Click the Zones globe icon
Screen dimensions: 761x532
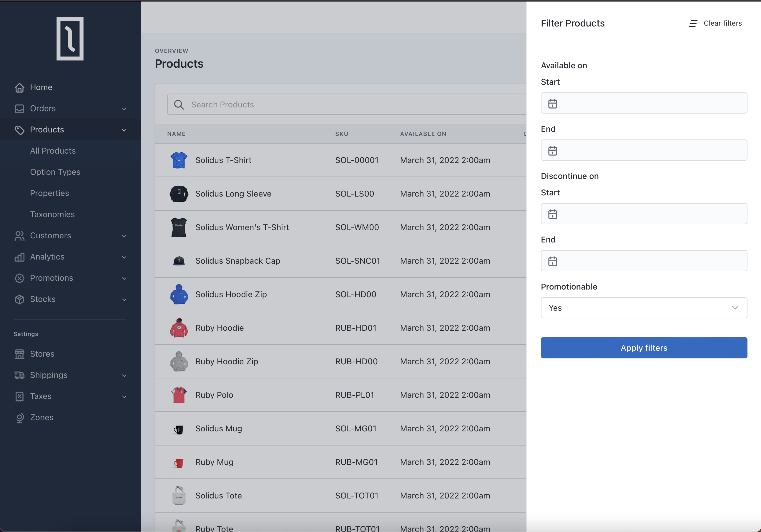tap(19, 418)
